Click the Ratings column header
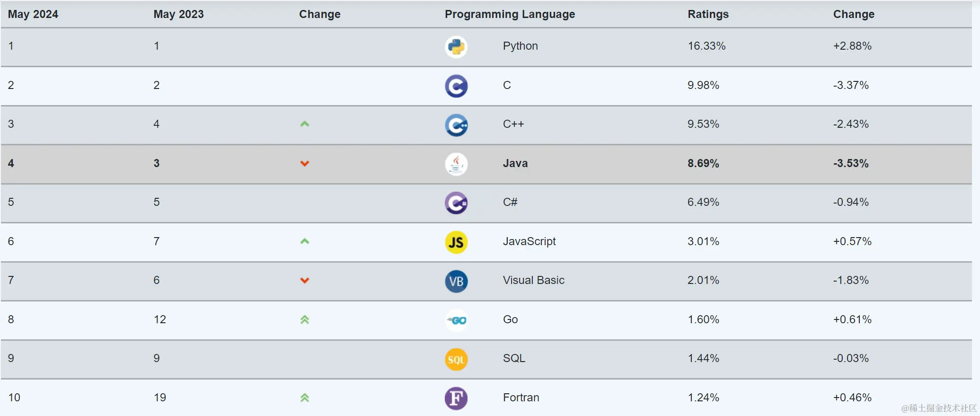980x416 pixels. 708,14
